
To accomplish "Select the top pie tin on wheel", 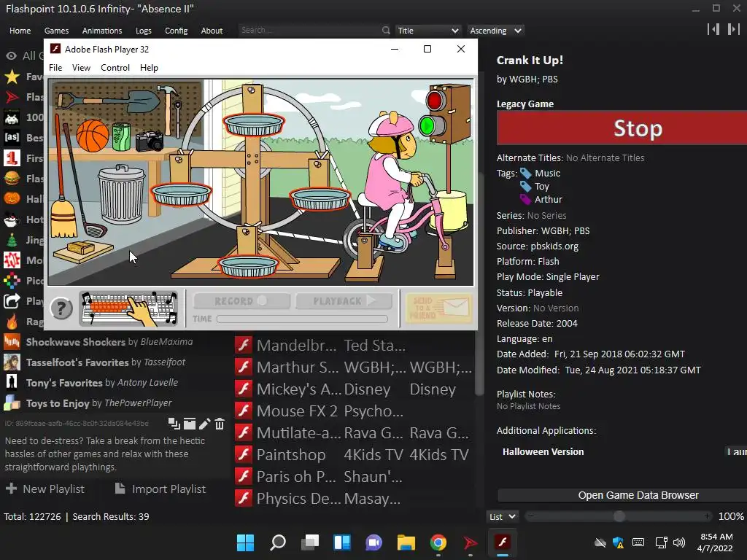I will coord(254,125).
